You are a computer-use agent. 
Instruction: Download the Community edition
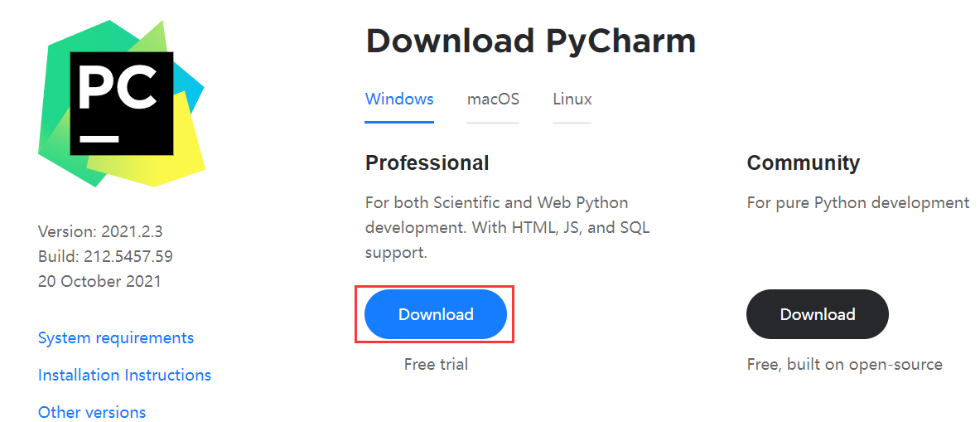(x=818, y=314)
